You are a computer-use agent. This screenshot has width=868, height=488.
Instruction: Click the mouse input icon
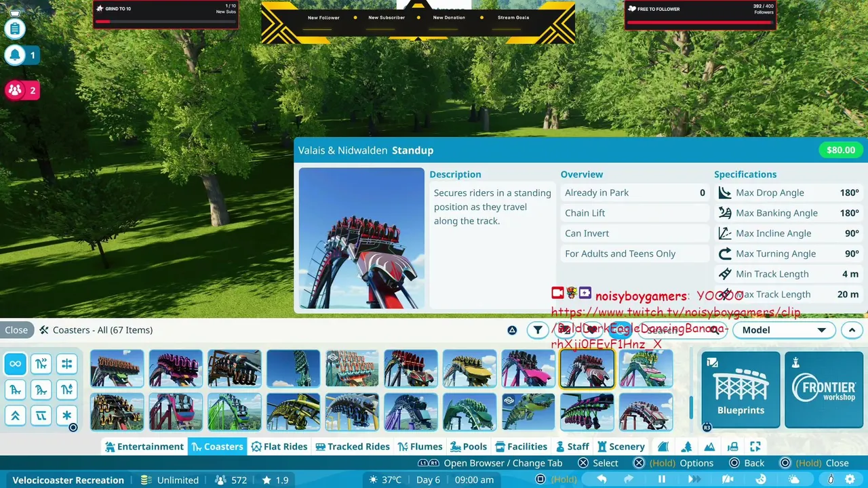coord(831,480)
